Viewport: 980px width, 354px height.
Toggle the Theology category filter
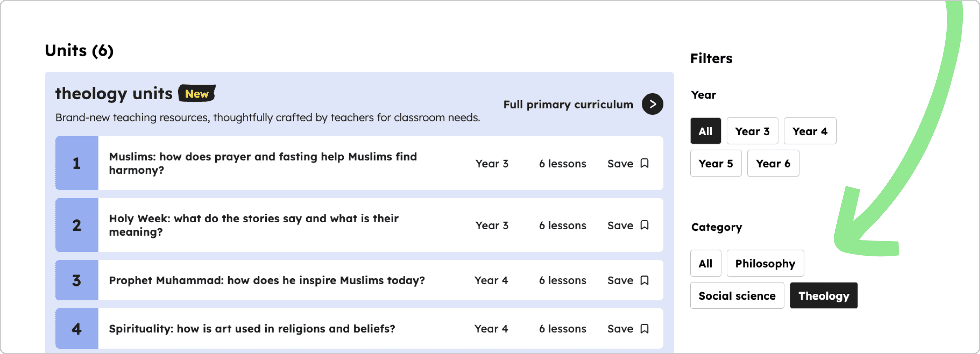(823, 295)
